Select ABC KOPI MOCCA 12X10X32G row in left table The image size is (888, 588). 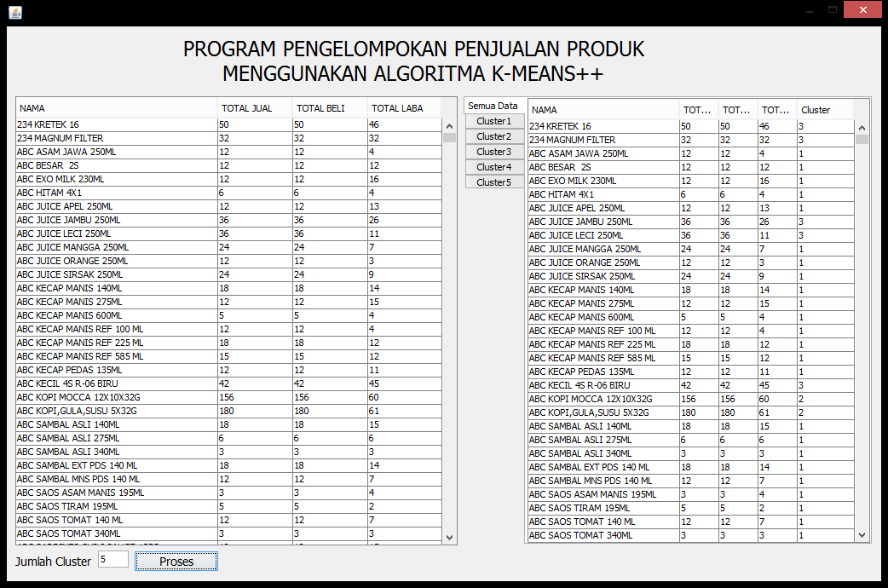click(115, 397)
